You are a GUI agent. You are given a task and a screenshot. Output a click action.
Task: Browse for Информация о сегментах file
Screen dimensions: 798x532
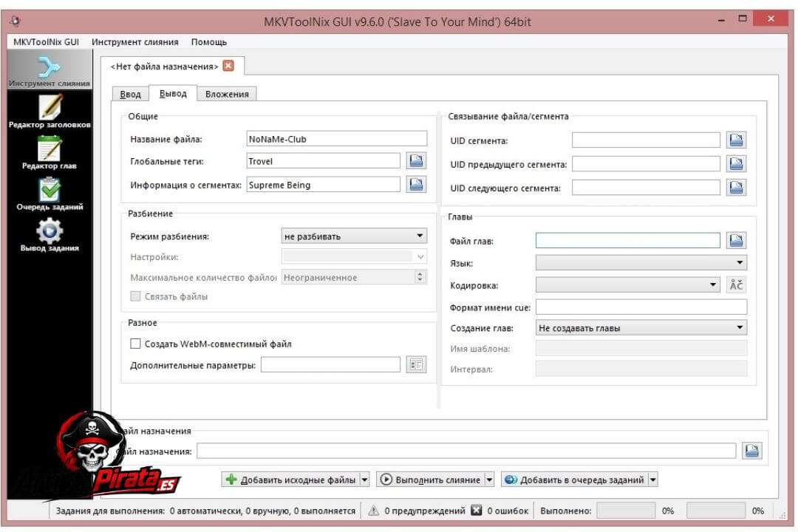416,184
